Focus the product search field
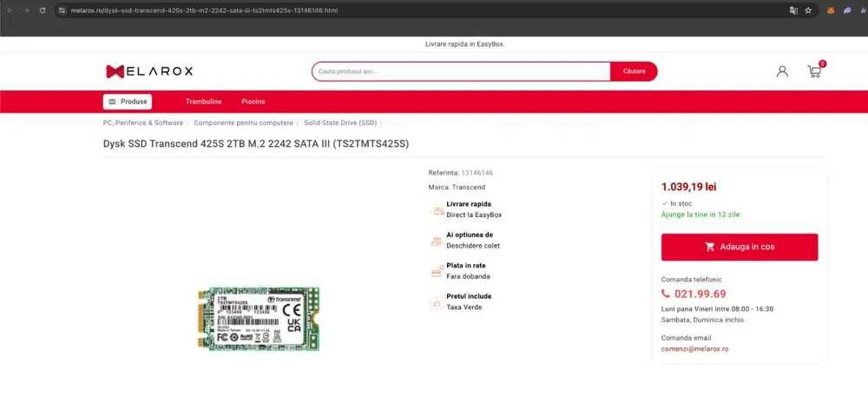Screen dimensions: 868x410 (x=461, y=71)
